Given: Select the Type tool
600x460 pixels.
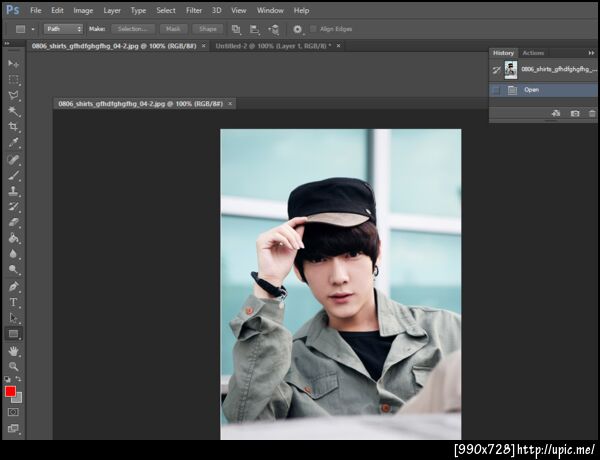Looking at the screenshot, I should [x=13, y=302].
